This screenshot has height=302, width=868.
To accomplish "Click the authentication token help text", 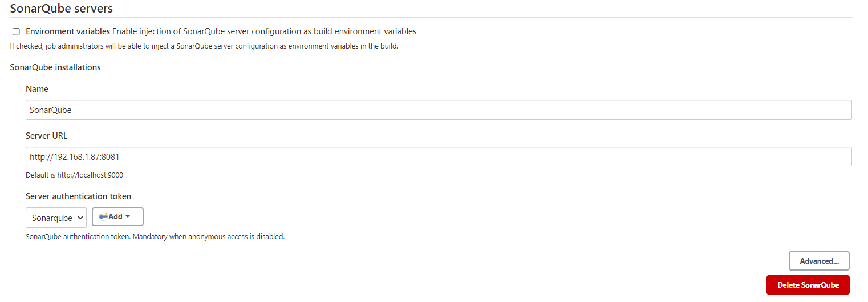I will tap(155, 236).
